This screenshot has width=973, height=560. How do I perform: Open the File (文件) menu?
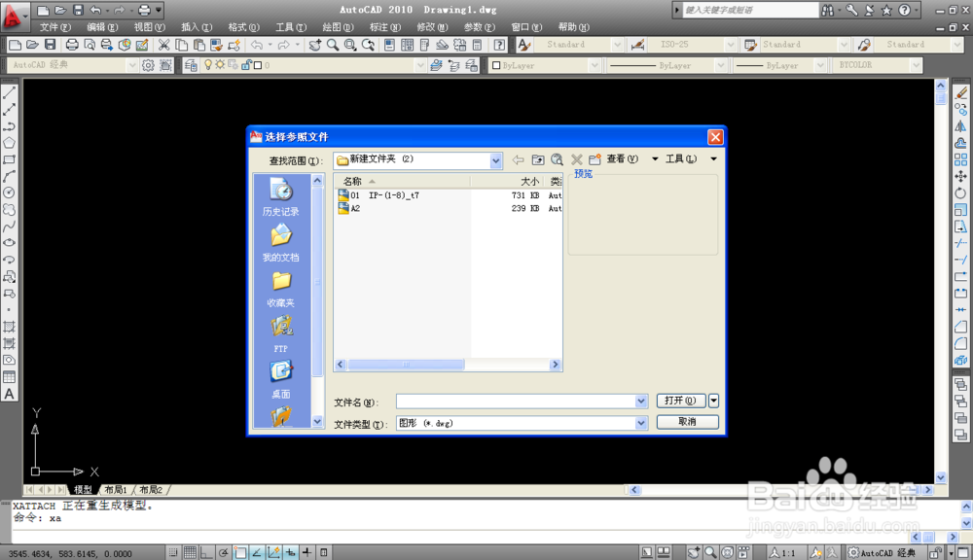pyautogui.click(x=55, y=27)
